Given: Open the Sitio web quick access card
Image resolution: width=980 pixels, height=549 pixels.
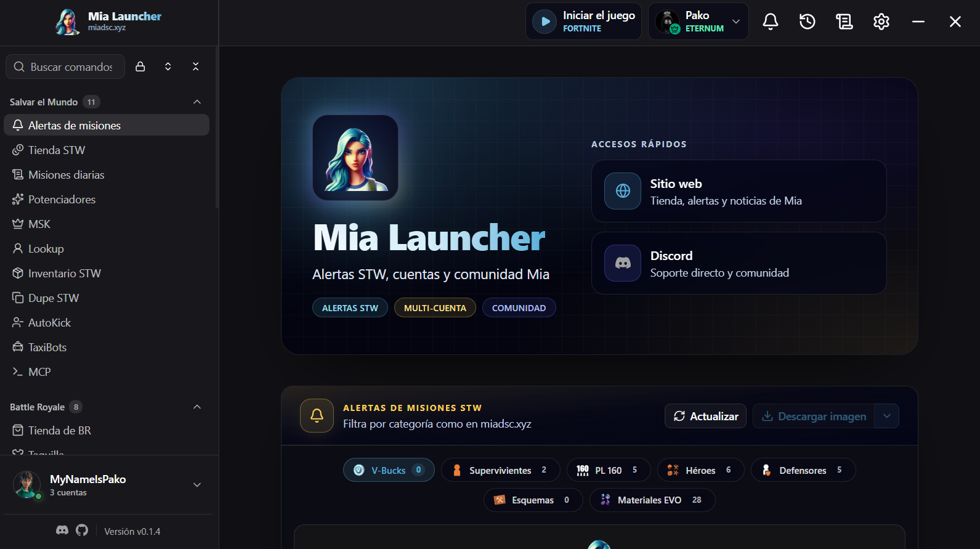Looking at the screenshot, I should tap(739, 191).
